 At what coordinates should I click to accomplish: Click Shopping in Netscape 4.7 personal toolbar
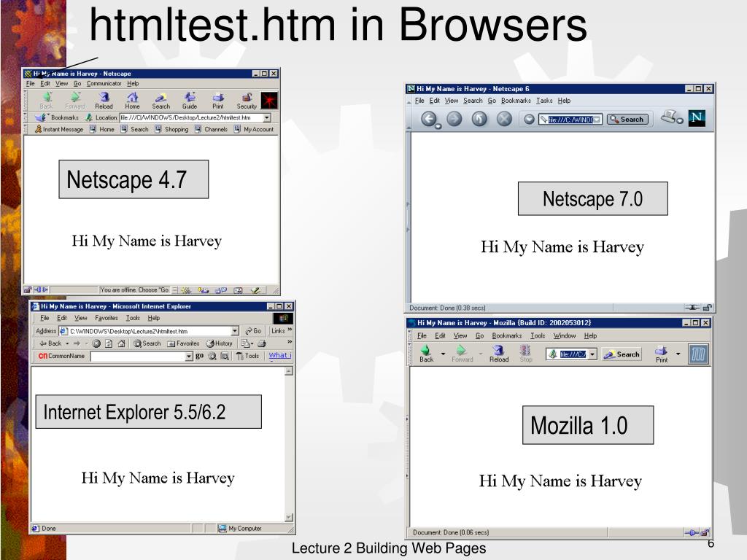[171, 129]
